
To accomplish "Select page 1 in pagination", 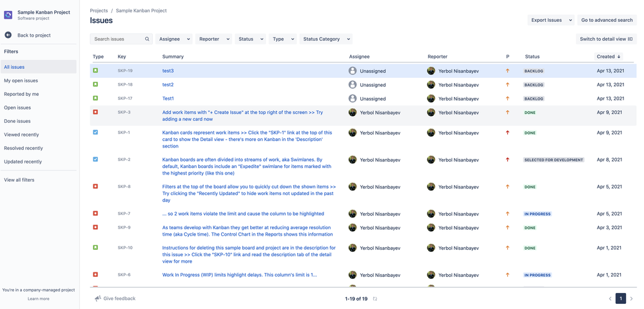I will point(621,299).
